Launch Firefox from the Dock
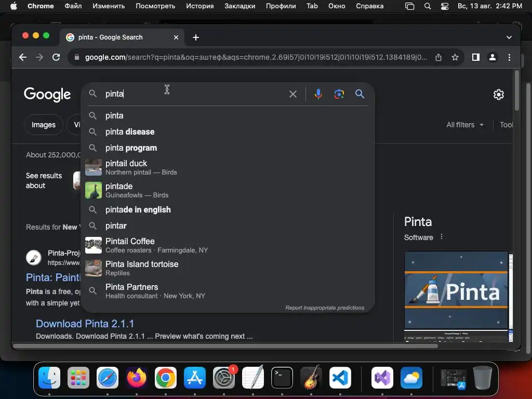 137,378
